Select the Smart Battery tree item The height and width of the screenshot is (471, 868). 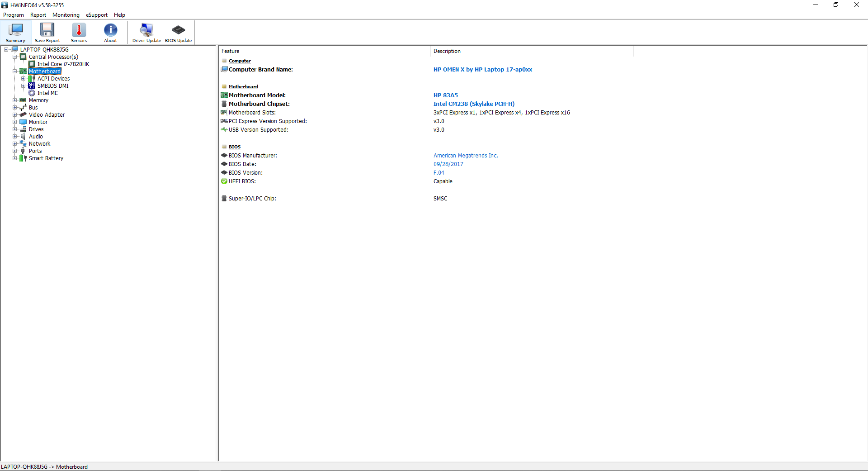pos(46,158)
